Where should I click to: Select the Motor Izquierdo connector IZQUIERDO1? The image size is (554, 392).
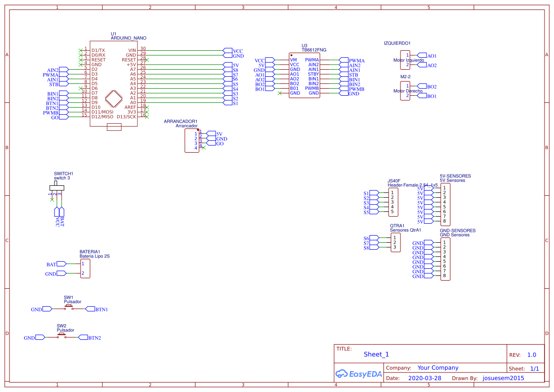(405, 60)
